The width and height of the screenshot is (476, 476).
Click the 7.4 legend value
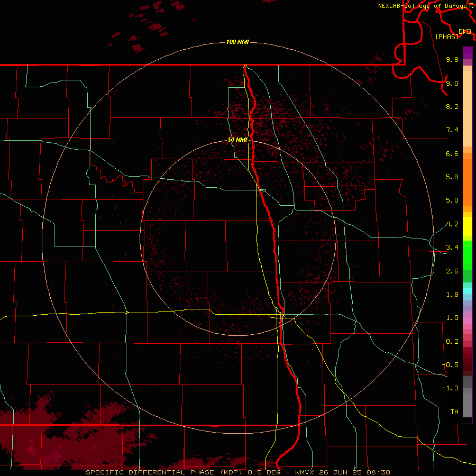(x=452, y=130)
